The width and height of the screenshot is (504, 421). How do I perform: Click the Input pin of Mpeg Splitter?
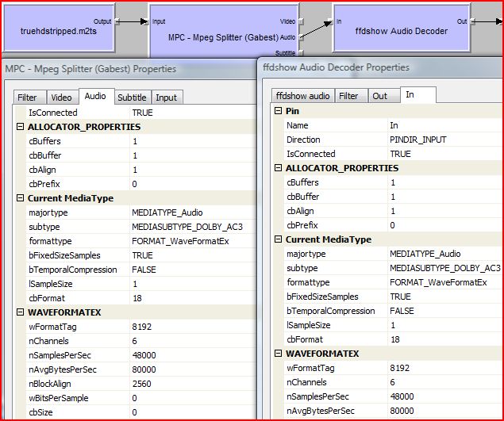146,21
